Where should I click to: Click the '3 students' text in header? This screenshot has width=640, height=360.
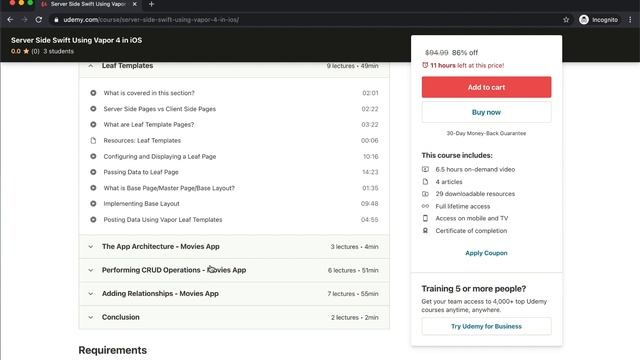coord(58,51)
